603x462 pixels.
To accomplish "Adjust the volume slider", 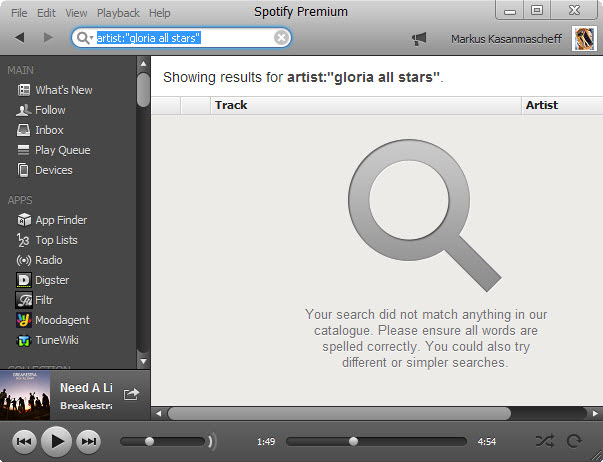I will pyautogui.click(x=150, y=441).
